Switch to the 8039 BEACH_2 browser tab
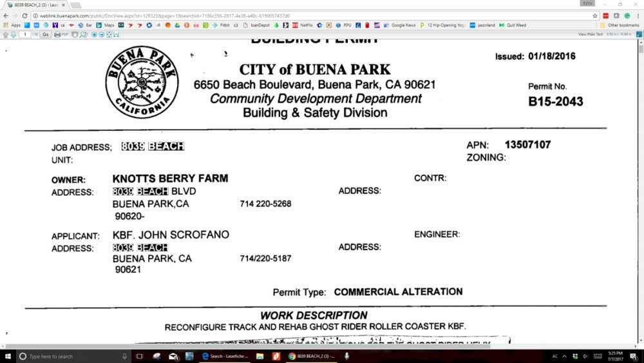This screenshot has width=644, height=363. coord(34,5)
